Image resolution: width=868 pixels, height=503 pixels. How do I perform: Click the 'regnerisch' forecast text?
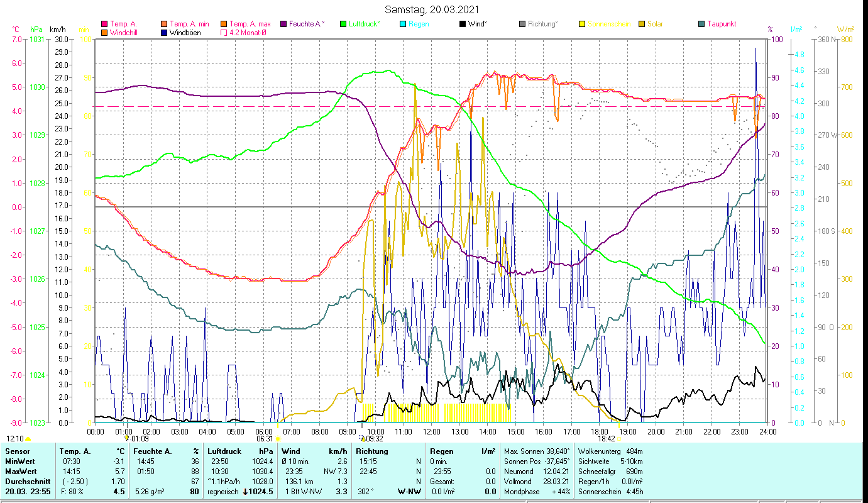tap(223, 492)
